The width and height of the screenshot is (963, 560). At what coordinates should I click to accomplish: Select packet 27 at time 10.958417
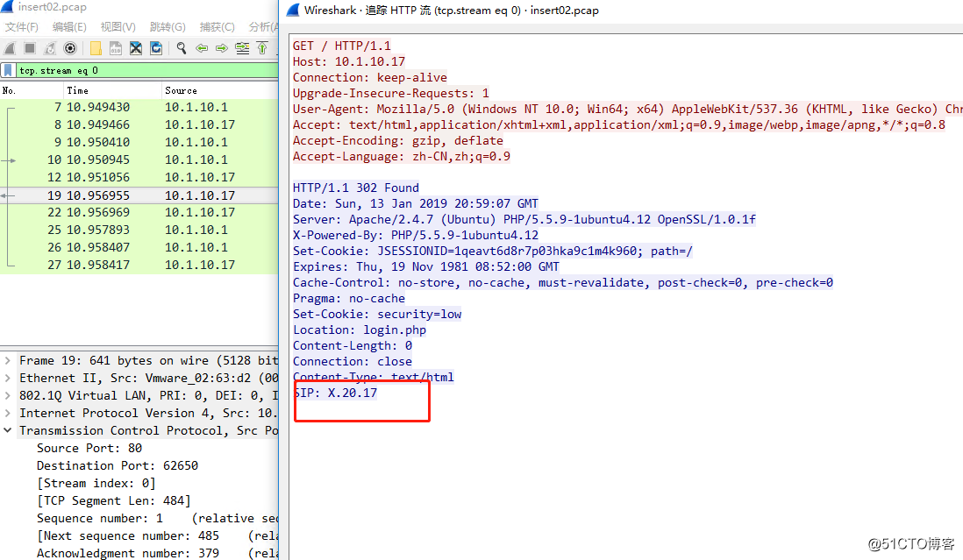coord(139,265)
